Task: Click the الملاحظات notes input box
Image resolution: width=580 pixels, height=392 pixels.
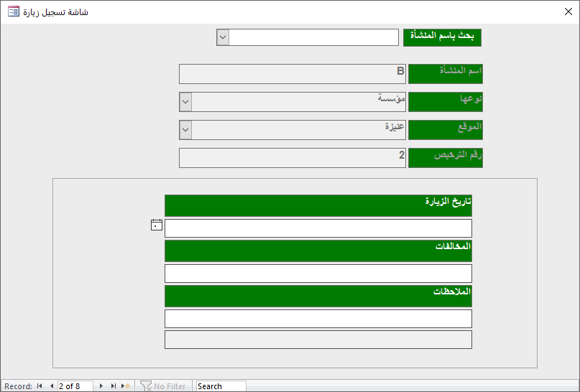Action: tap(318, 319)
